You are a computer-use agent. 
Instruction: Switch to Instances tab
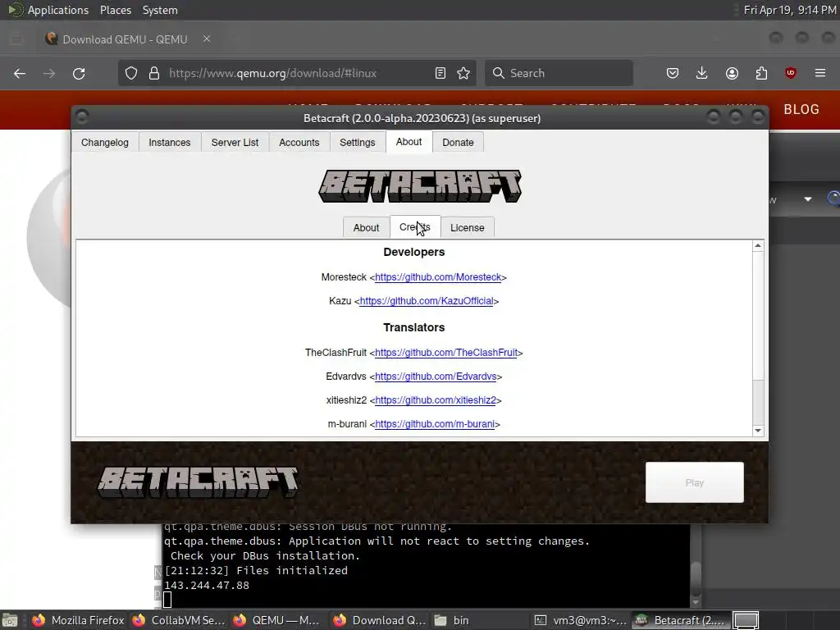pyautogui.click(x=170, y=143)
